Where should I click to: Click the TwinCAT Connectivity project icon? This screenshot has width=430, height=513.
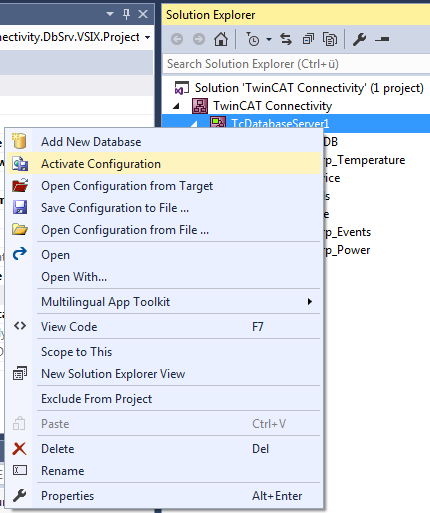point(200,106)
